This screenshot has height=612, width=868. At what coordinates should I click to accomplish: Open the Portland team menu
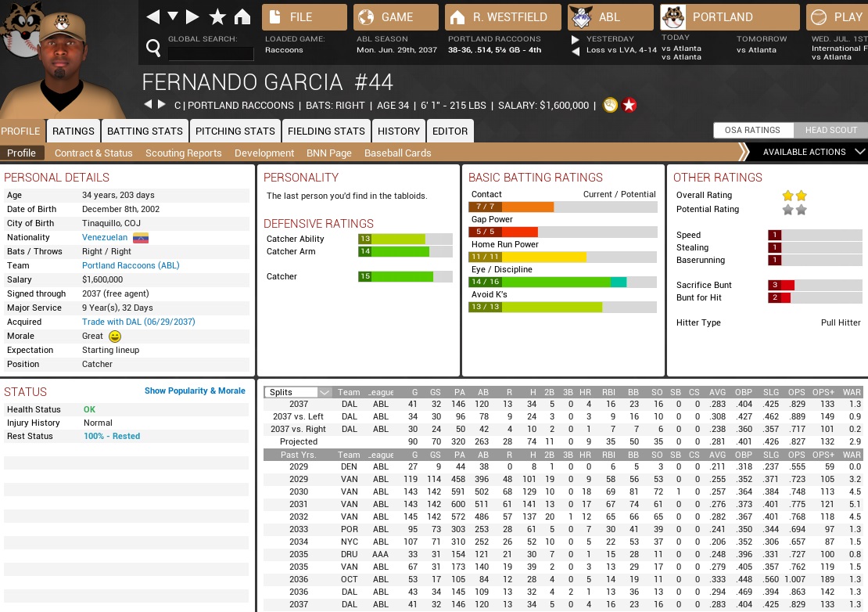point(730,17)
